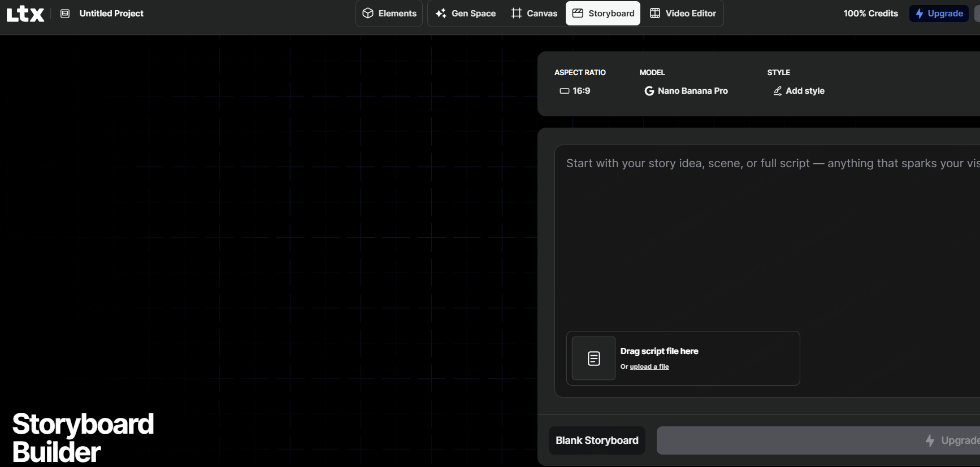The height and width of the screenshot is (467, 980).
Task: Click the project icon beside Untitled Project
Action: [x=65, y=14]
